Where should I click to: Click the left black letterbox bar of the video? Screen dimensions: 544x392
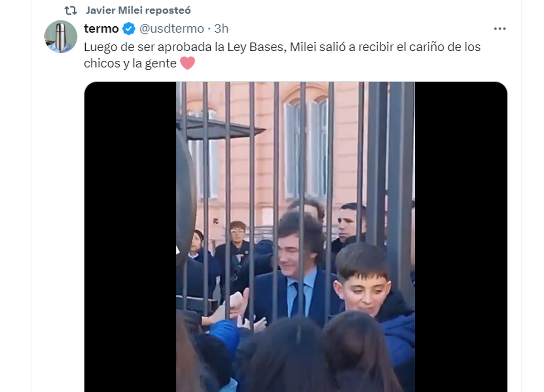pos(130,237)
